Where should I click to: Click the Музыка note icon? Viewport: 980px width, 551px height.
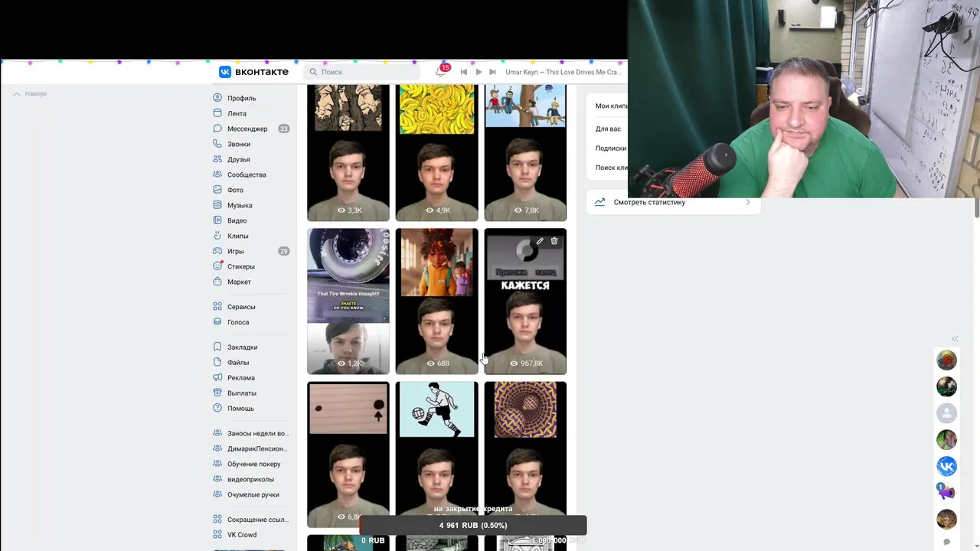217,205
